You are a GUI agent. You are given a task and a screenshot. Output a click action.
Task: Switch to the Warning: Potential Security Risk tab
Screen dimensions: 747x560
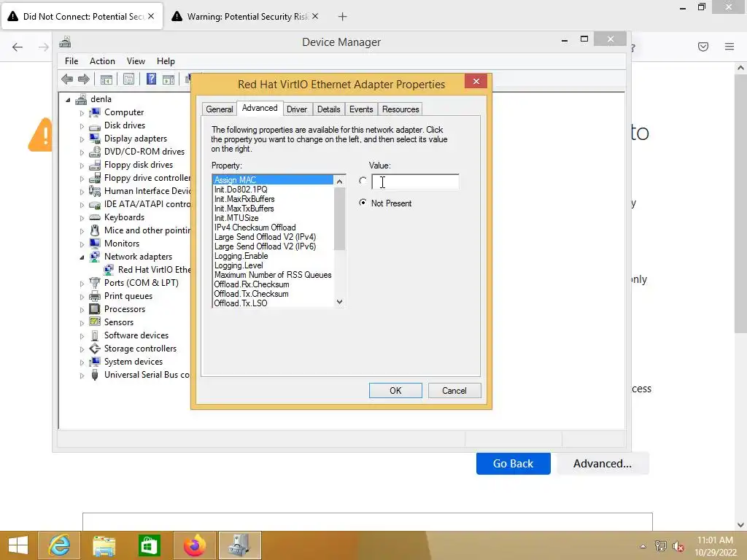(245, 17)
